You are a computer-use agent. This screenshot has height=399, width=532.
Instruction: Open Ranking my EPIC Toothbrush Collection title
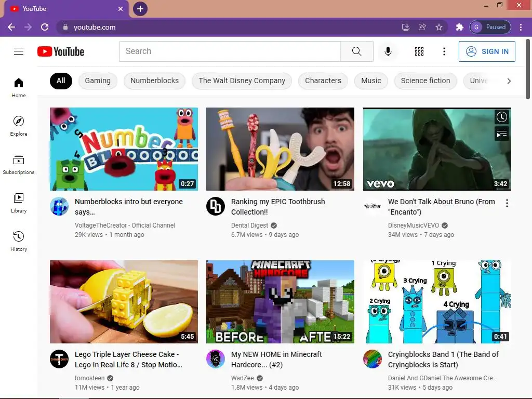[278, 207]
